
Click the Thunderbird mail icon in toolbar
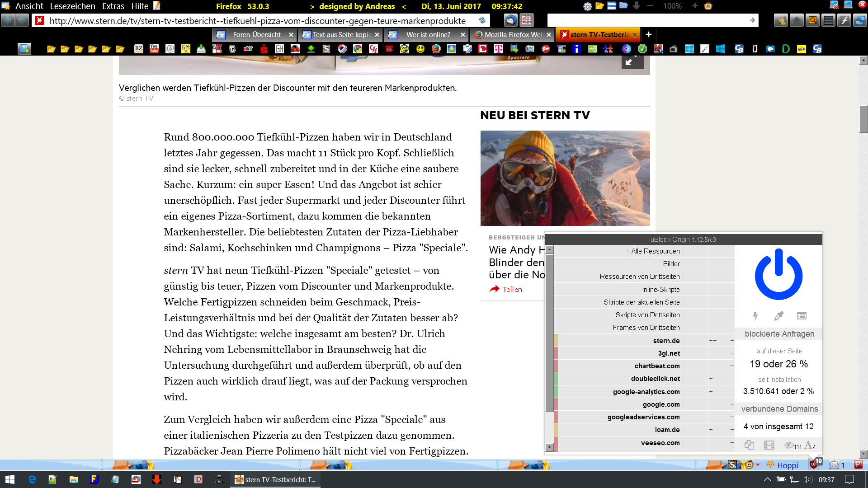(x=511, y=20)
